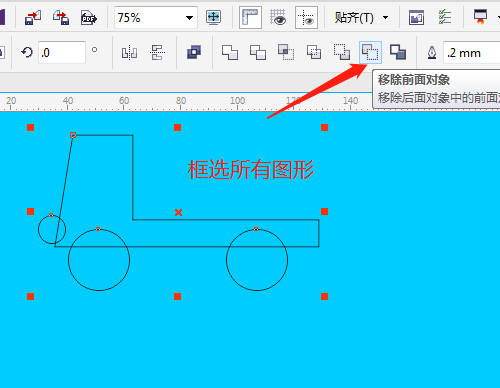Screen dimensions: 500x388
Task: Open the application launcher icon
Action: click(x=480, y=17)
